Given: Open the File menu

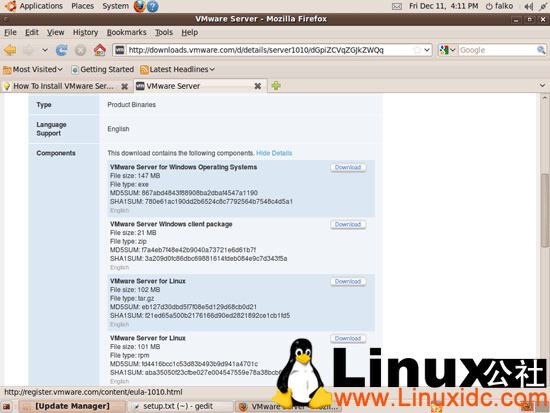Looking at the screenshot, I should pyautogui.click(x=10, y=32).
